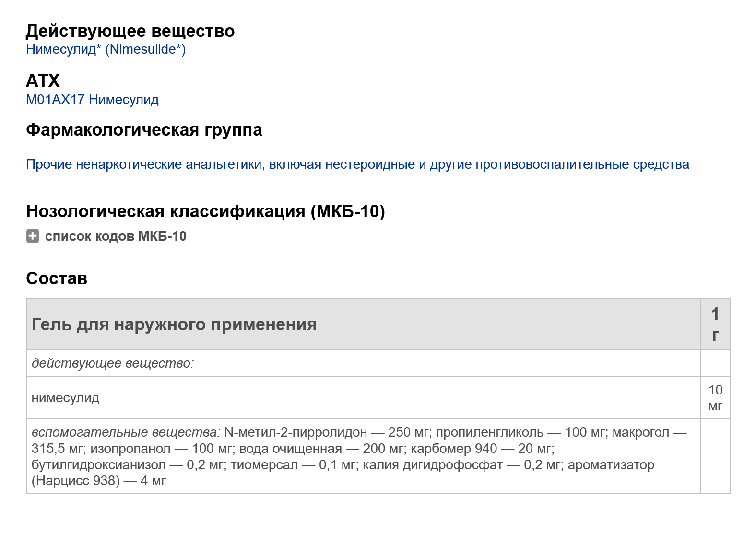Image resolution: width=756 pixels, height=533 pixels.
Task: Click the 'список кодов МКБ-10' label
Action: coord(116,236)
